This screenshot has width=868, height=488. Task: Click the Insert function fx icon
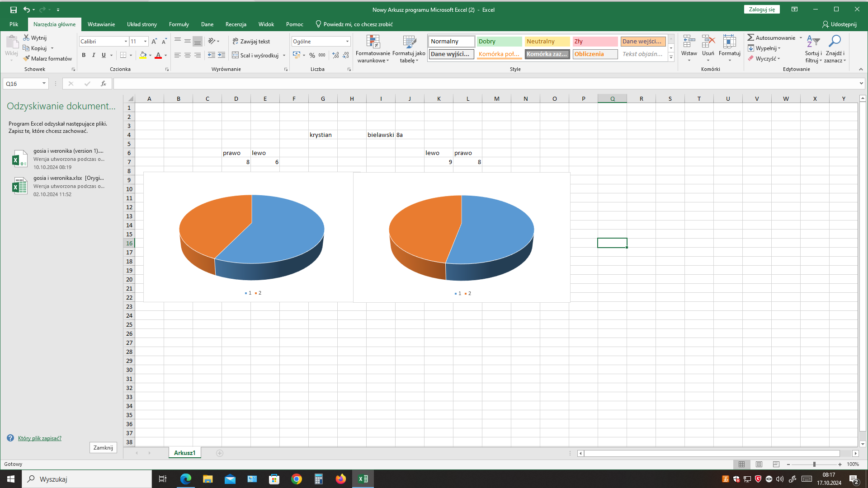[104, 84]
